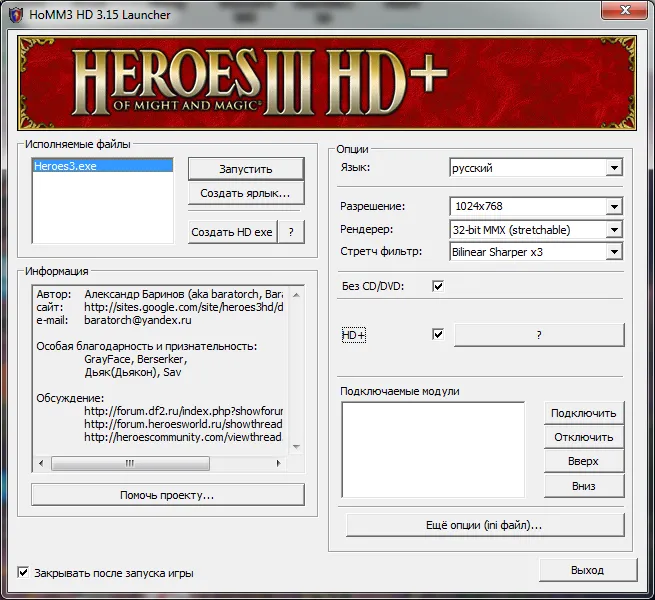Open Ещё опции (ini файл) button
The height and width of the screenshot is (600, 655).
tap(484, 524)
